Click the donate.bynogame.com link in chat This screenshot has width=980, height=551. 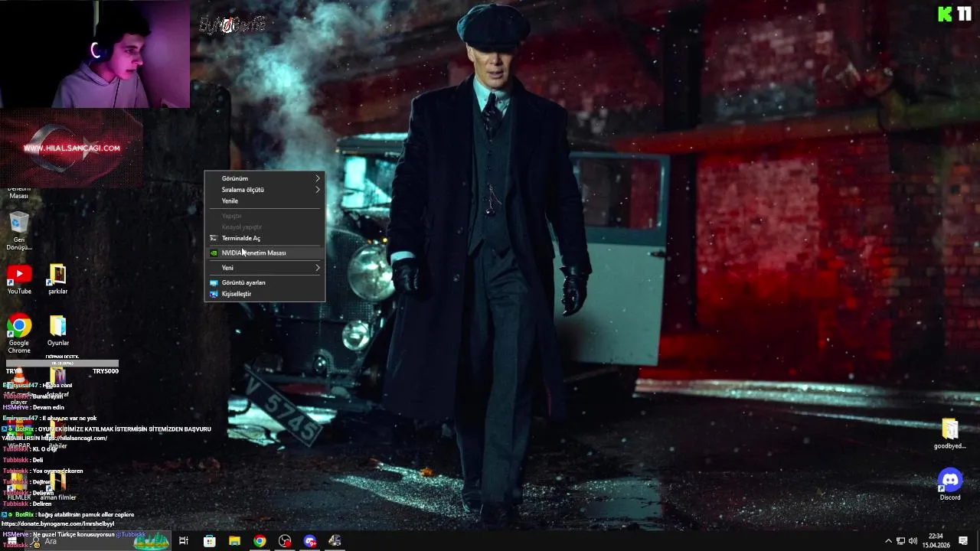coord(58,524)
